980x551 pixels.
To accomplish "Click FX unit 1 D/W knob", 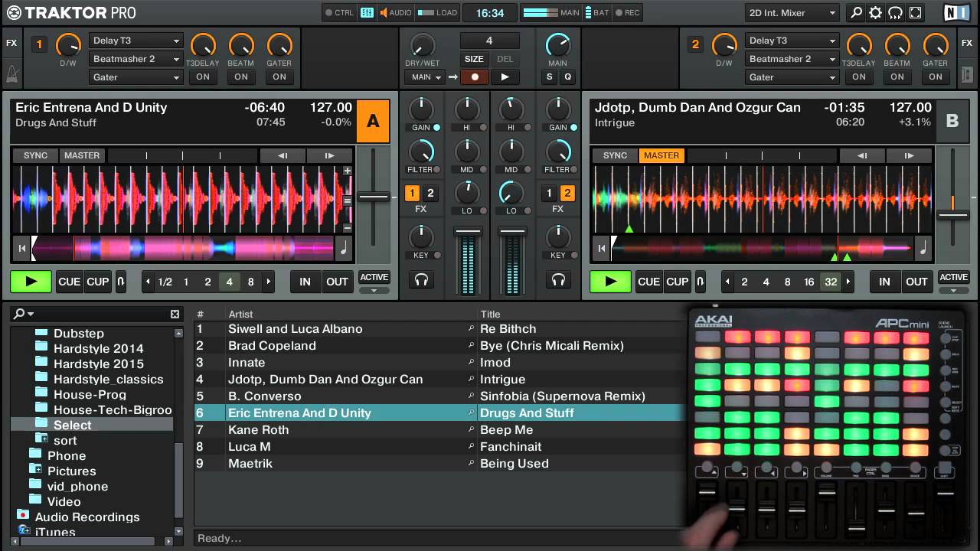I will click(68, 45).
